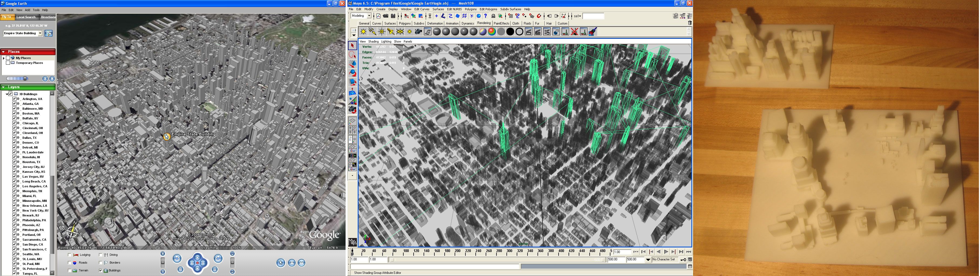Toggle the My Places checkbox
980x276 pixels.
(8, 58)
